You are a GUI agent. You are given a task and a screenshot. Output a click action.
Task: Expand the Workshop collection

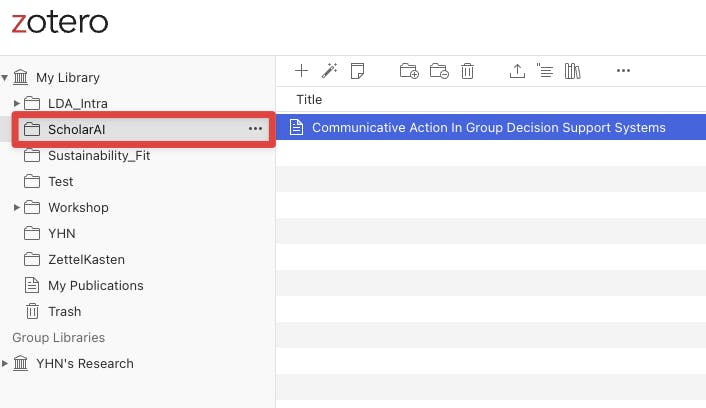(x=17, y=207)
